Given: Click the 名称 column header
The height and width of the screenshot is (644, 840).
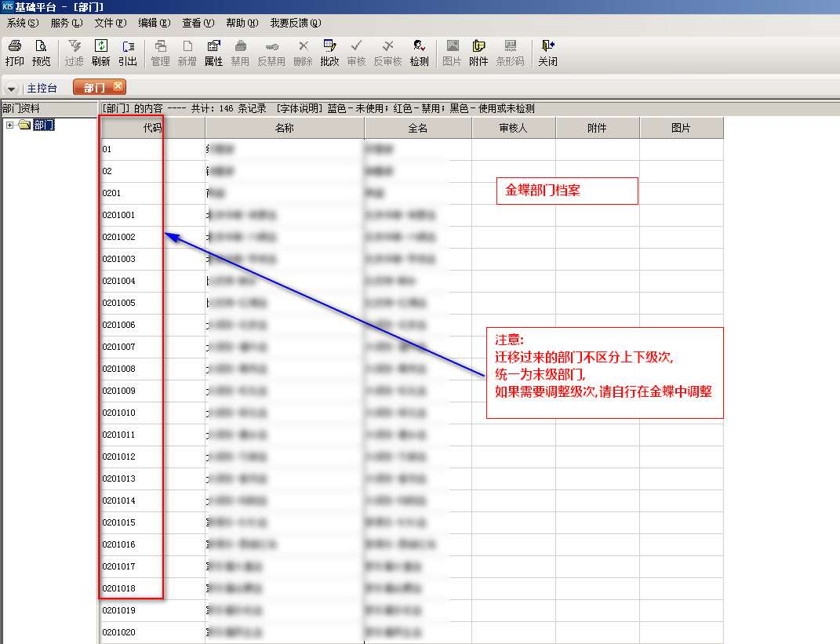Looking at the screenshot, I should tap(285, 128).
